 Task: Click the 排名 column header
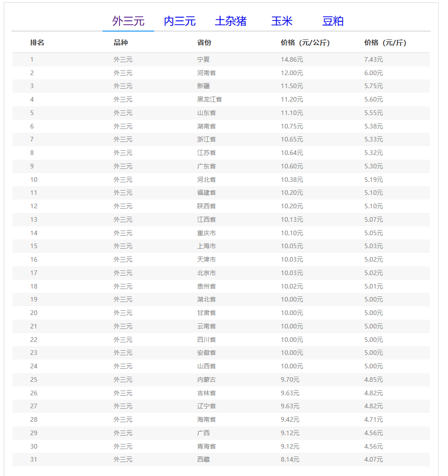tap(37, 43)
